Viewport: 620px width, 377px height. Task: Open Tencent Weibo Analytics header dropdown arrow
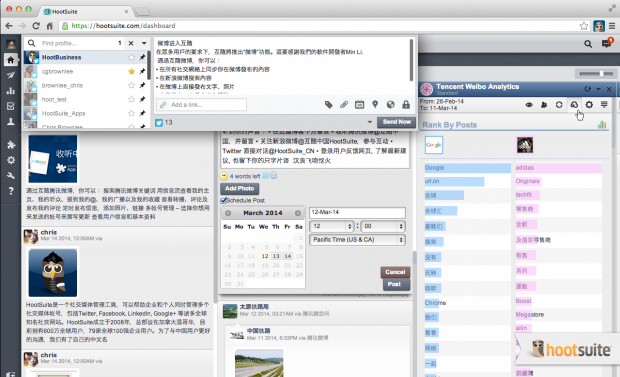pyautogui.click(x=598, y=89)
